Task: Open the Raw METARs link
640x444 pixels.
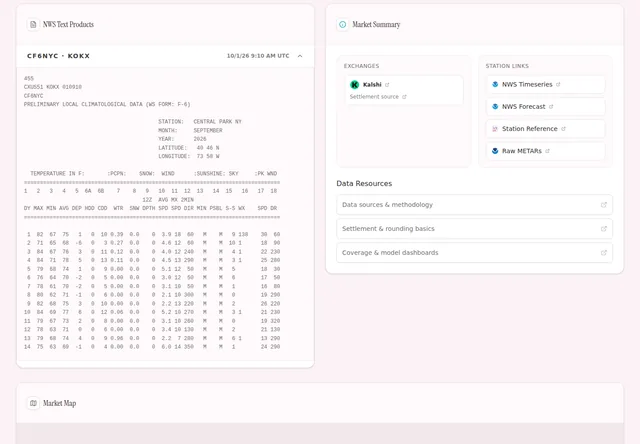Action: [x=545, y=151]
